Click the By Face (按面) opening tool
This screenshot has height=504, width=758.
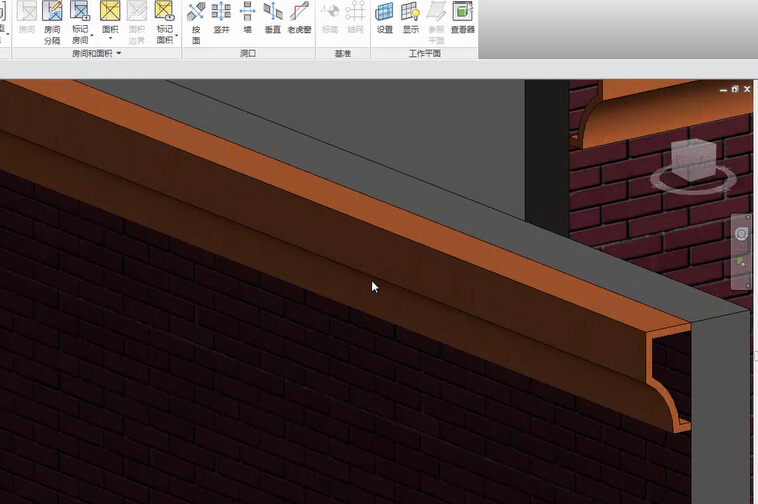pyautogui.click(x=196, y=20)
